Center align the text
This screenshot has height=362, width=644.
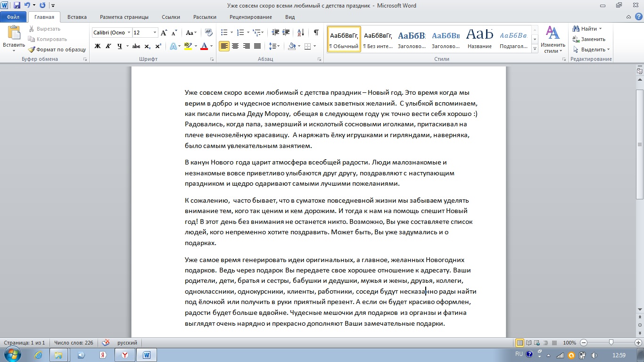pos(235,46)
